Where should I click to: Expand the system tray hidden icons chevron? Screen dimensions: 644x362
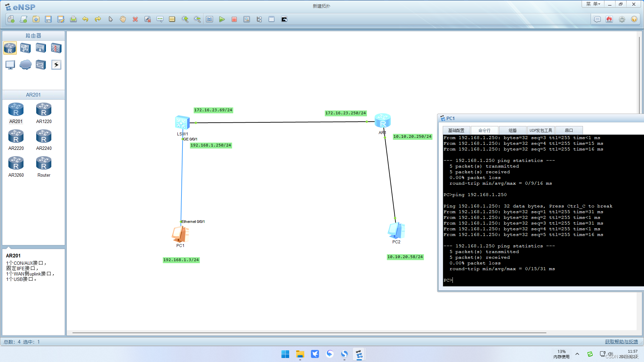pos(577,354)
